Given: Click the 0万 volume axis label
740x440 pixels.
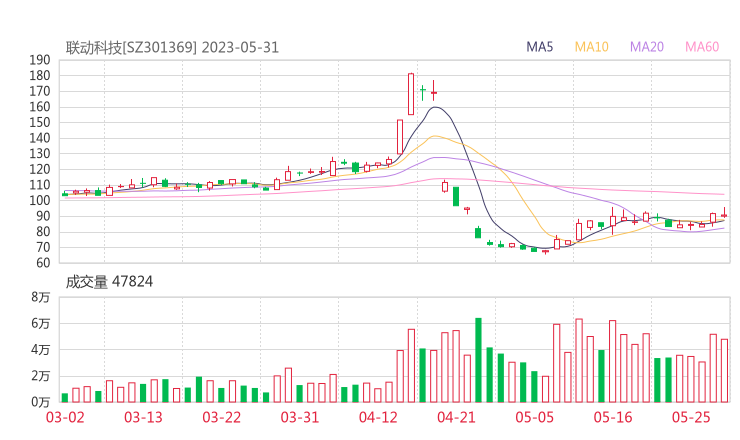Looking at the screenshot, I should pos(41,402).
